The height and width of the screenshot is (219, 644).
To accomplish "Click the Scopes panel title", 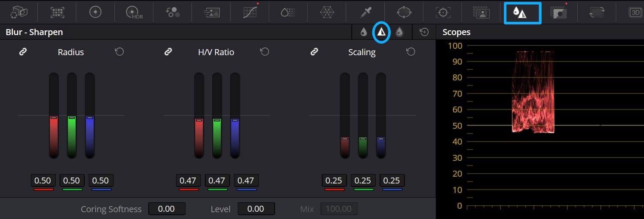I will [x=456, y=32].
